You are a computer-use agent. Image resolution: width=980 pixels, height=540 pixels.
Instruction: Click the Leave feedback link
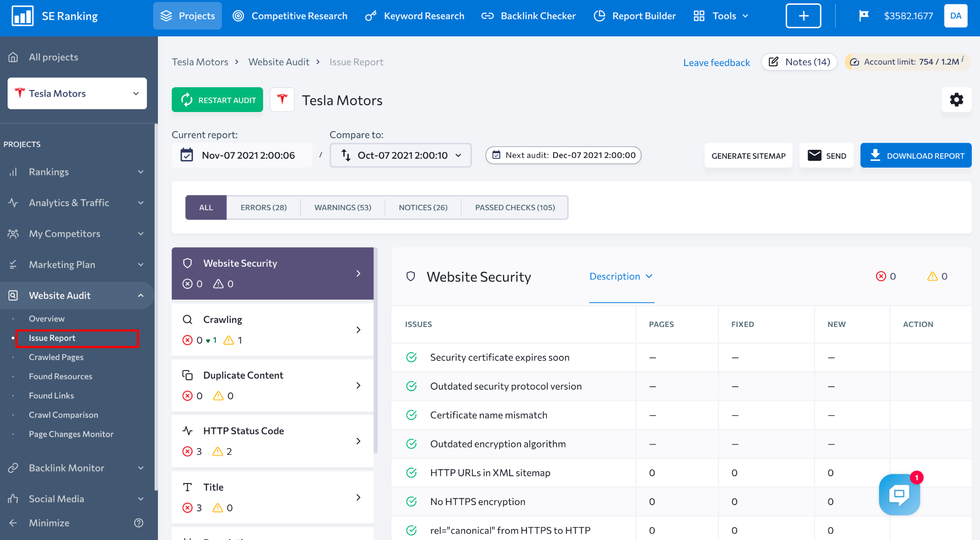pyautogui.click(x=716, y=62)
